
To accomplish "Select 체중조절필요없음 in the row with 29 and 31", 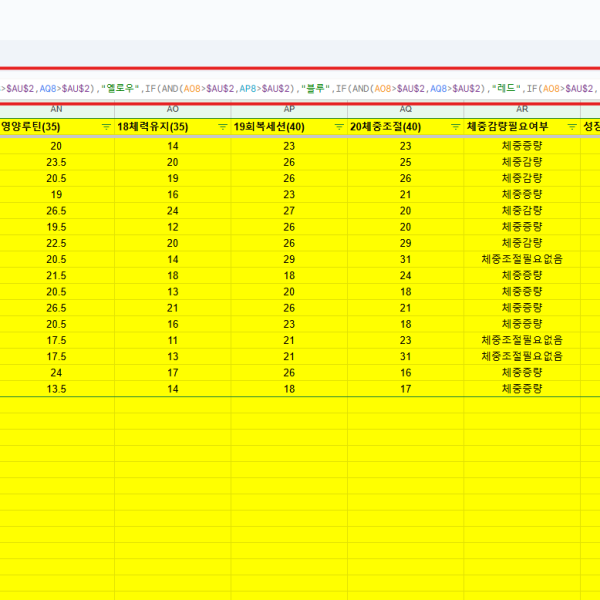I will click(522, 259).
